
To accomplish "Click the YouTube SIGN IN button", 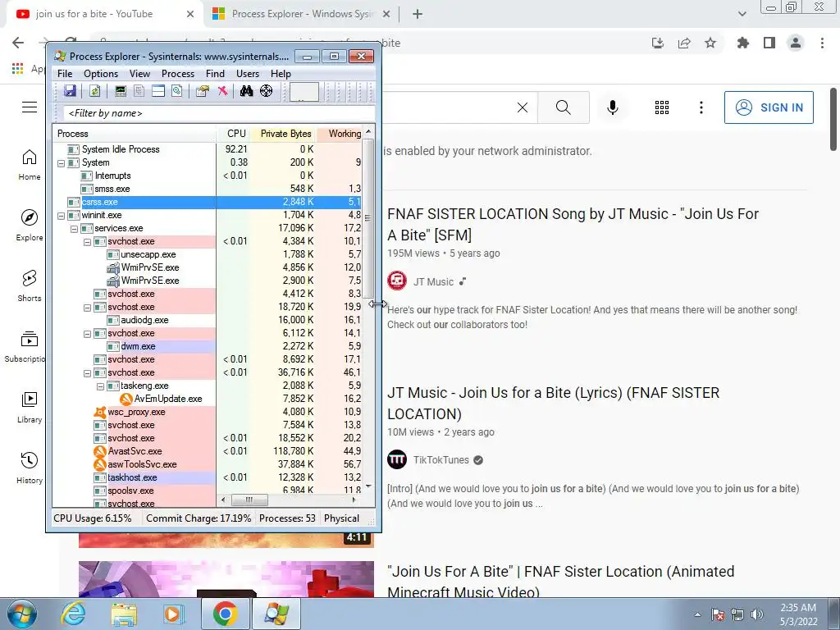I will click(769, 107).
